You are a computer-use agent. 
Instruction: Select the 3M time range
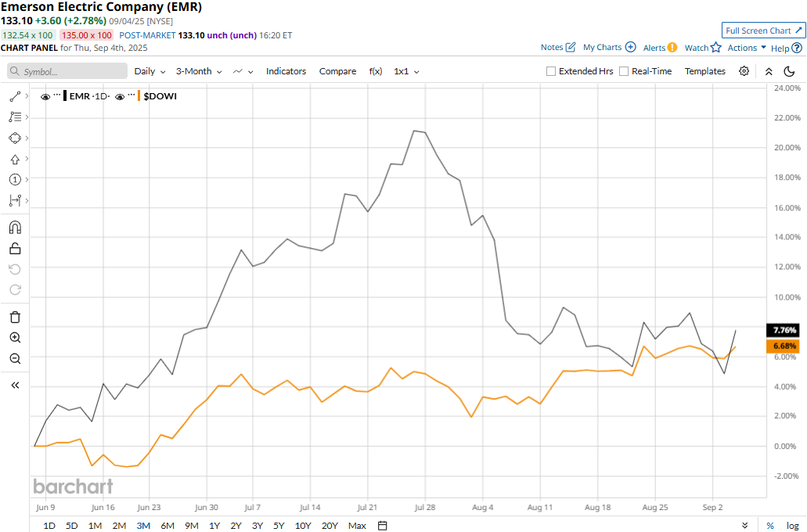(143, 525)
